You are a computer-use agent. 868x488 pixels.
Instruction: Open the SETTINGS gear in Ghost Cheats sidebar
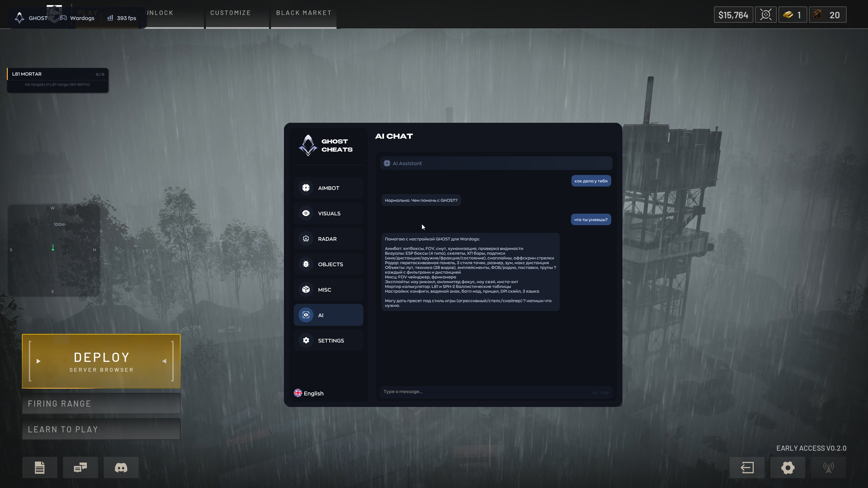click(328, 340)
